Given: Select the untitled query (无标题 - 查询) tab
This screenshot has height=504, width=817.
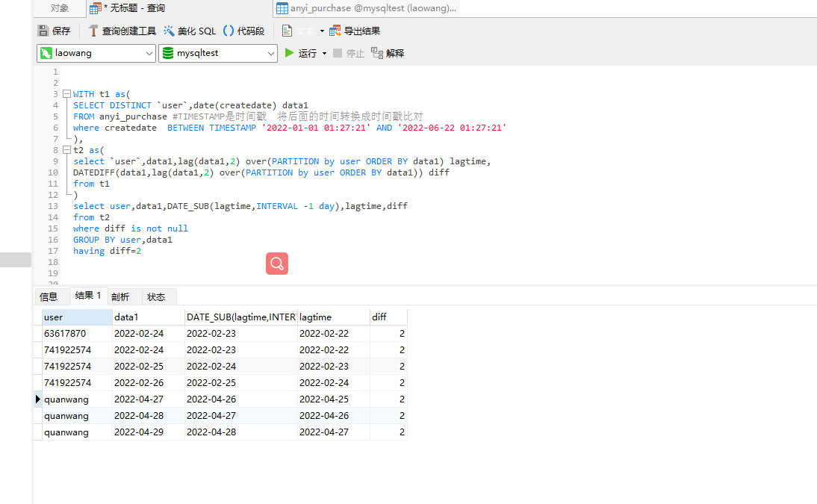Looking at the screenshot, I should pos(179,8).
